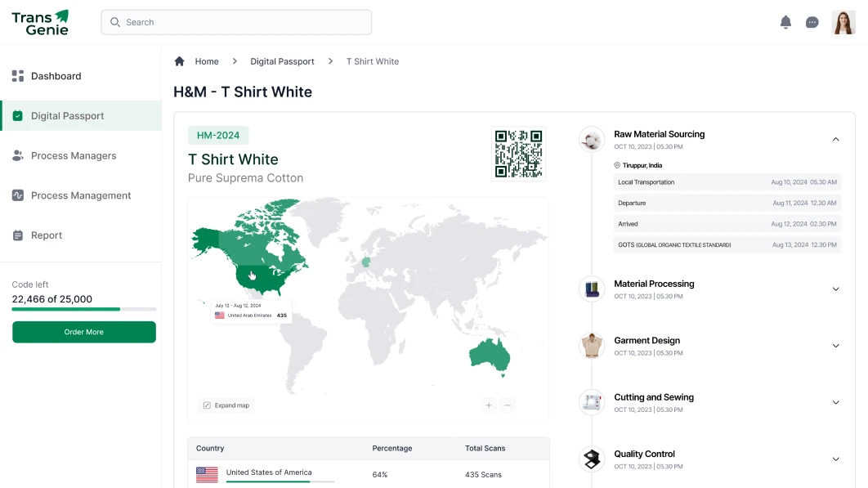
Task: Click the United States flag icon
Action: 207,475
